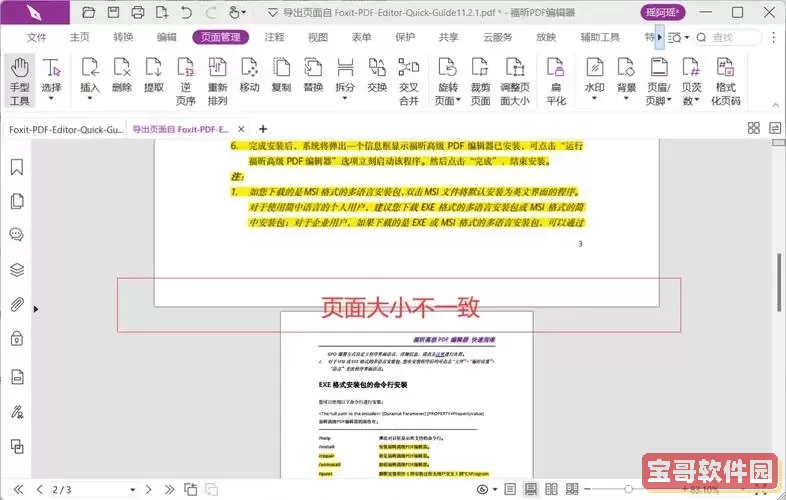
Task: Expand the 选择 tool dropdown
Action: tap(51, 98)
